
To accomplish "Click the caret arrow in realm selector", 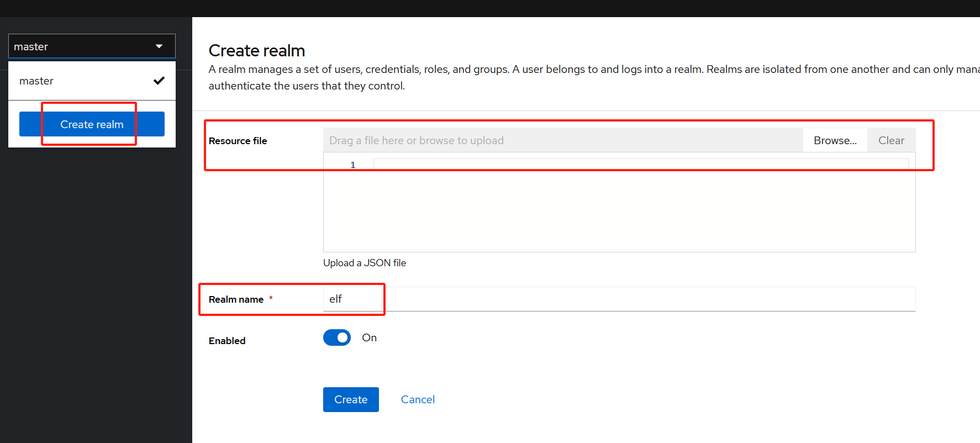I will pos(159,46).
